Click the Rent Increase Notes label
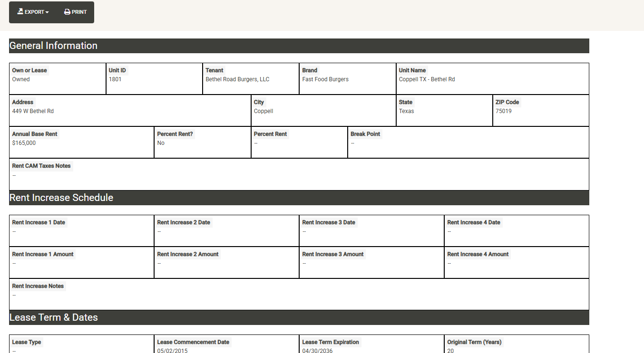This screenshot has height=353, width=644. click(x=38, y=286)
